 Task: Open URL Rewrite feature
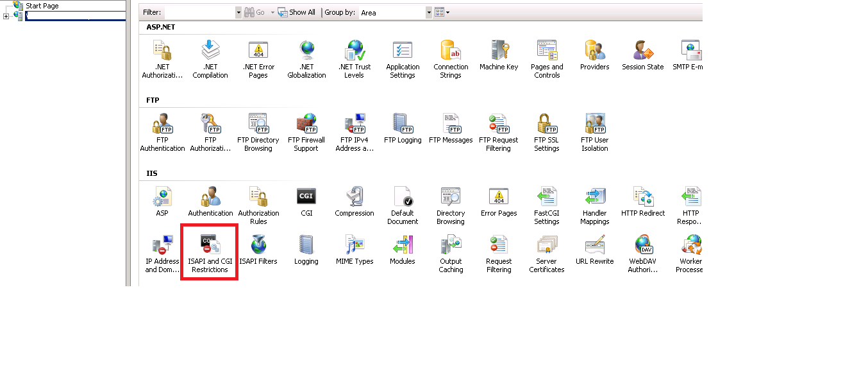(x=595, y=250)
